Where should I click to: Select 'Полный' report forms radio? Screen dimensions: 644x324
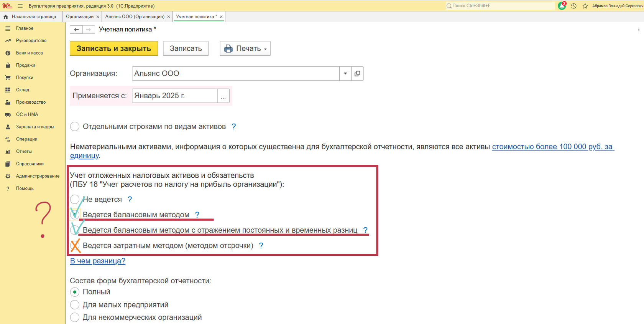pos(75,292)
